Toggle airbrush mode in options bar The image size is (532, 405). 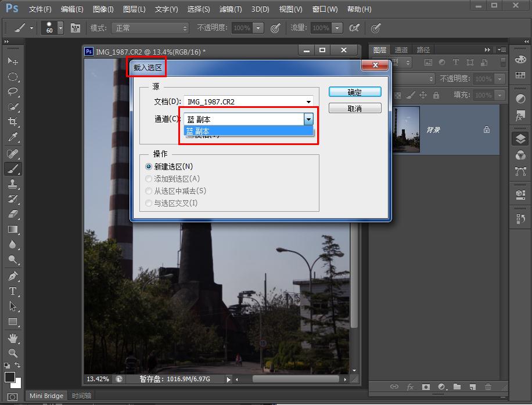pyautogui.click(x=354, y=28)
